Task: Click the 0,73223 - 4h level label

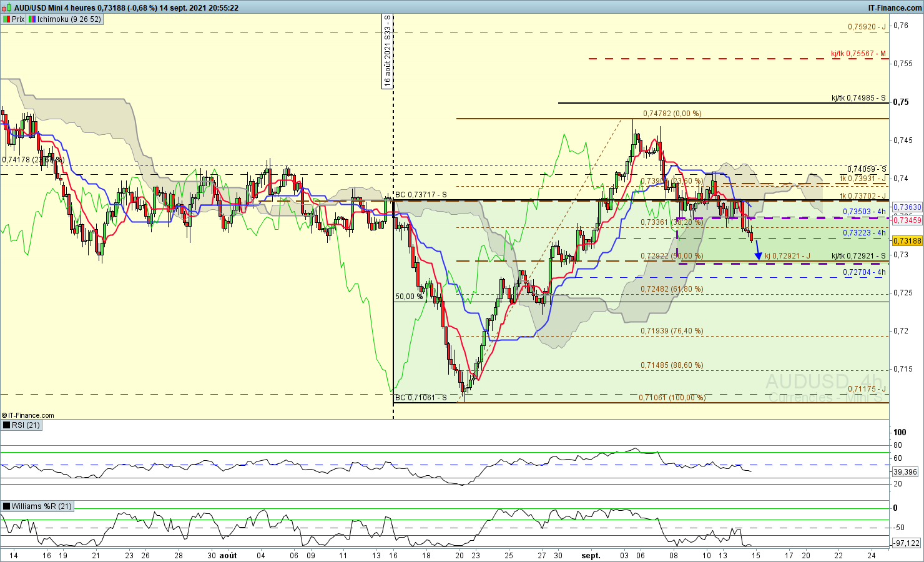Action: (865, 233)
